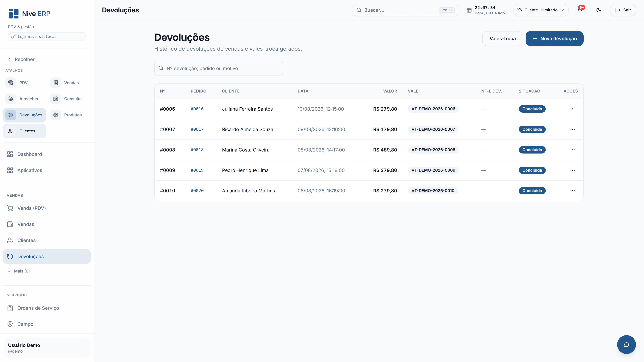Open order link #0018
The width and height of the screenshot is (644, 362).
[x=197, y=150]
